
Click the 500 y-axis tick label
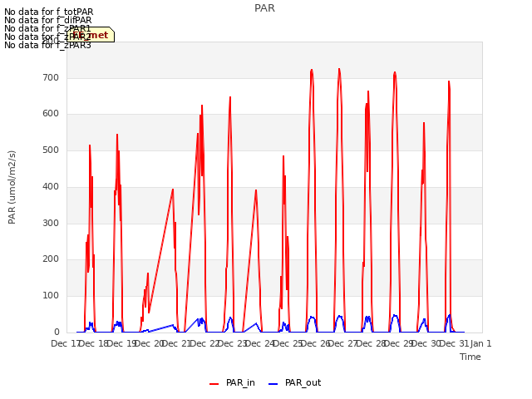tap(51, 150)
